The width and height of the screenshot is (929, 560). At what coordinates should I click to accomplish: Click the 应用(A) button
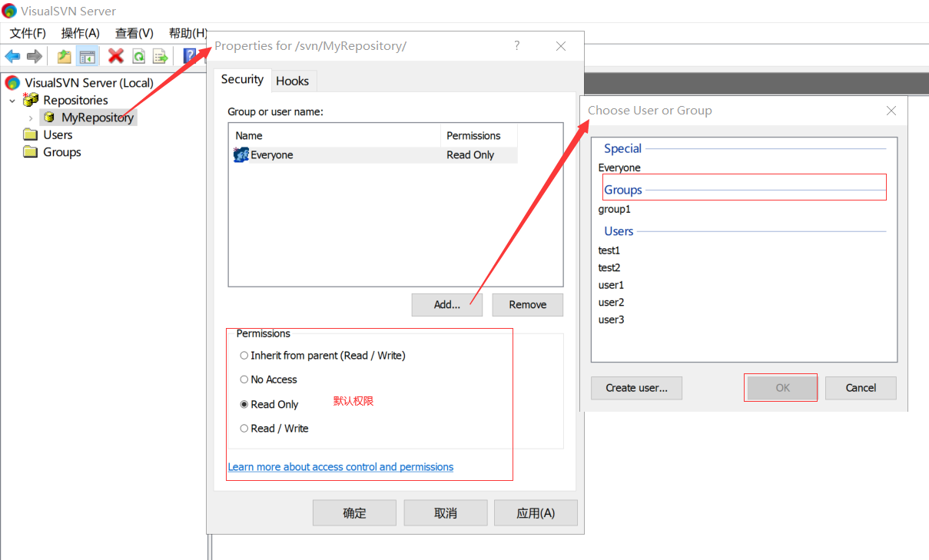pos(536,513)
